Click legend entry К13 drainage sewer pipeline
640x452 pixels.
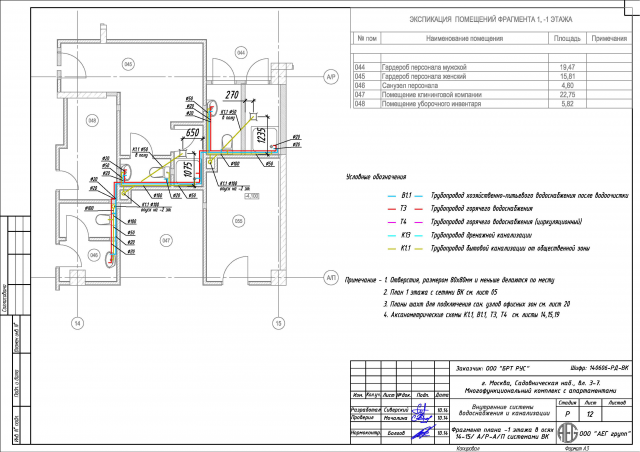(460, 235)
